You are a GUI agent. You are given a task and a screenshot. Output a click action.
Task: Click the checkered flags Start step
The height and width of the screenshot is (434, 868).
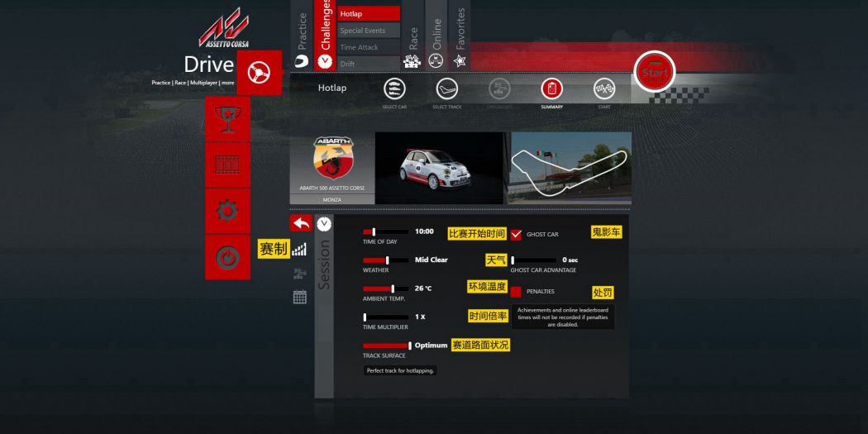(604, 88)
